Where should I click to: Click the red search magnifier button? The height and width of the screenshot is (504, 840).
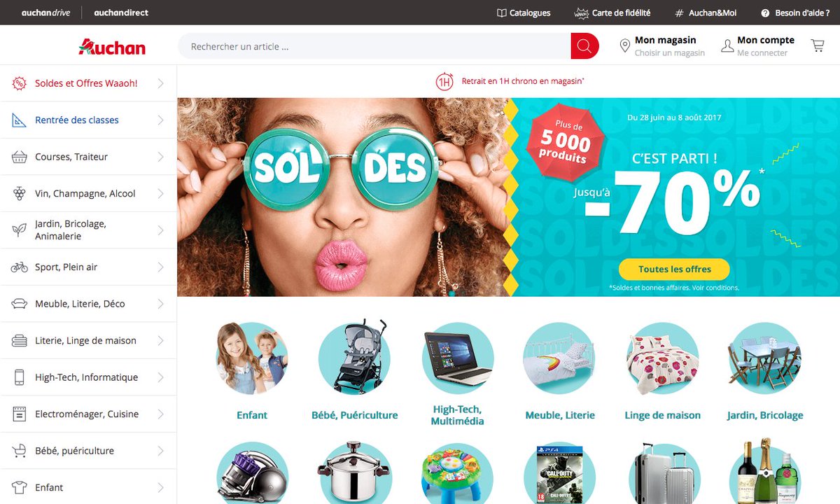(x=584, y=46)
